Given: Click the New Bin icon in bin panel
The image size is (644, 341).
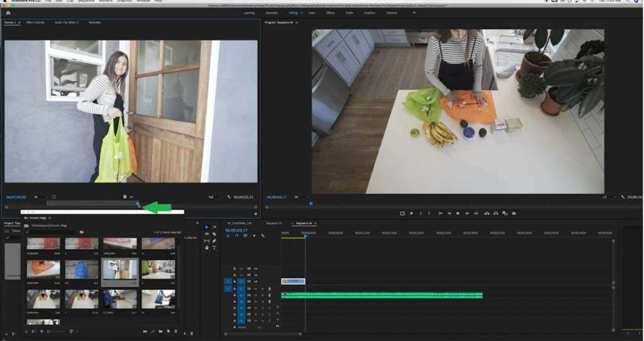Looking at the screenshot, I should click(x=160, y=331).
